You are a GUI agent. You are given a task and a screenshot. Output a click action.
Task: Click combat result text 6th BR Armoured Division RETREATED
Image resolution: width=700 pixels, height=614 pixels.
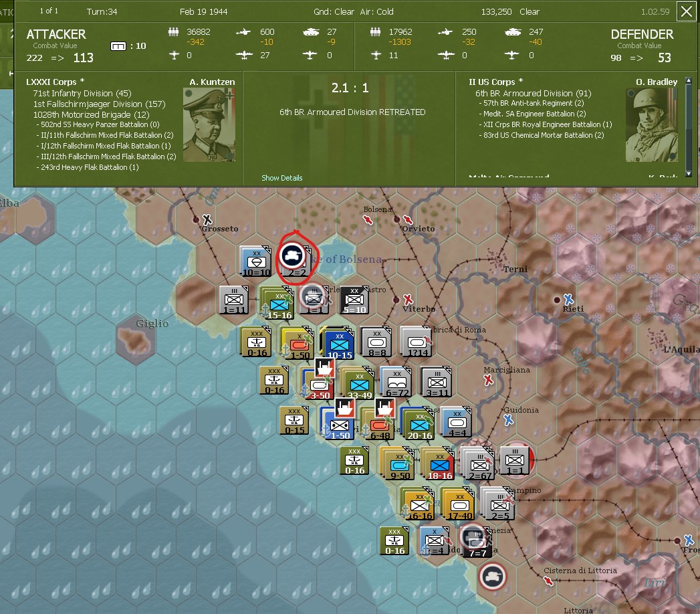click(x=352, y=112)
